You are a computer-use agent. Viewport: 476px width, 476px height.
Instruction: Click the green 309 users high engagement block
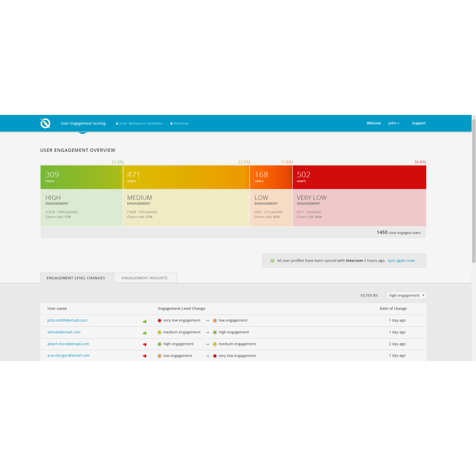click(81, 177)
